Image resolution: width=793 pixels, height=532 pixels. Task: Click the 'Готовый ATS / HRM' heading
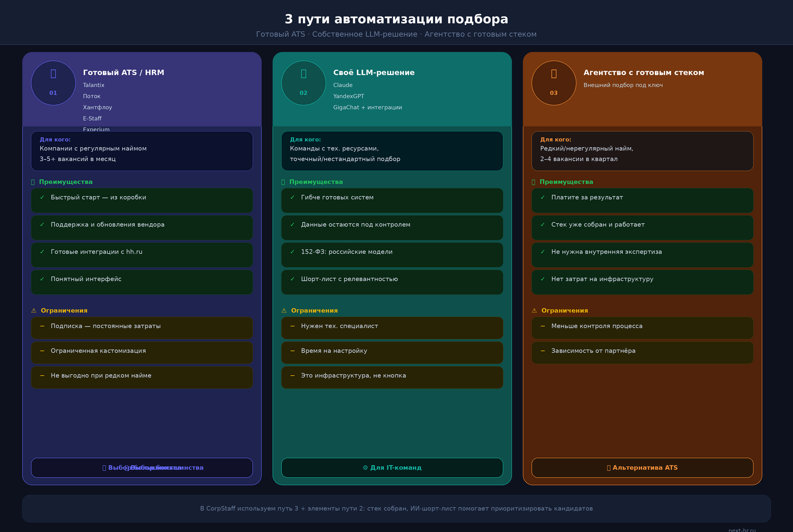[124, 73]
